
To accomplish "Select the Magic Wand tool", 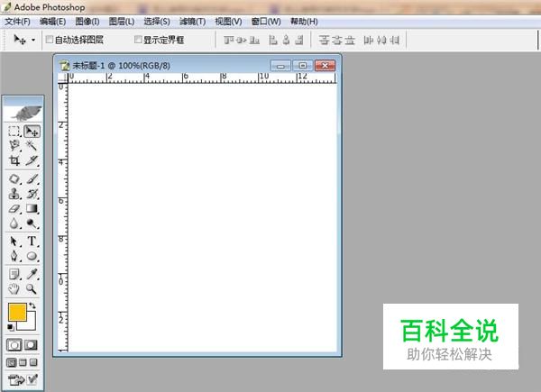I will tap(32, 145).
